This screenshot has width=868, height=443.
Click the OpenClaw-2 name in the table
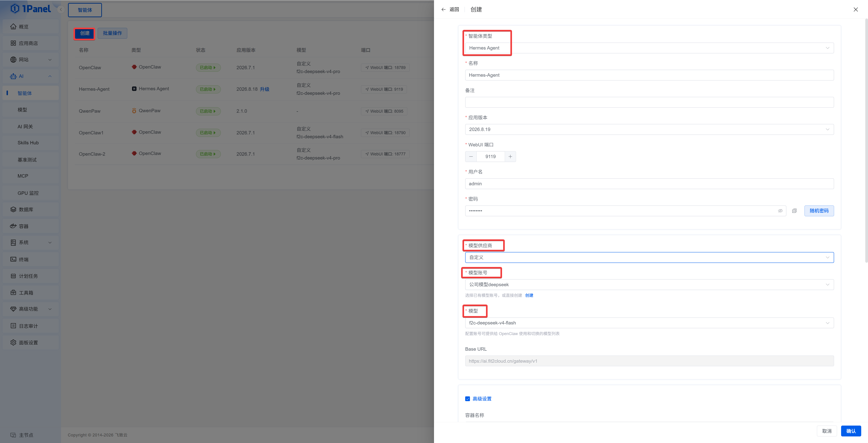[92, 154]
